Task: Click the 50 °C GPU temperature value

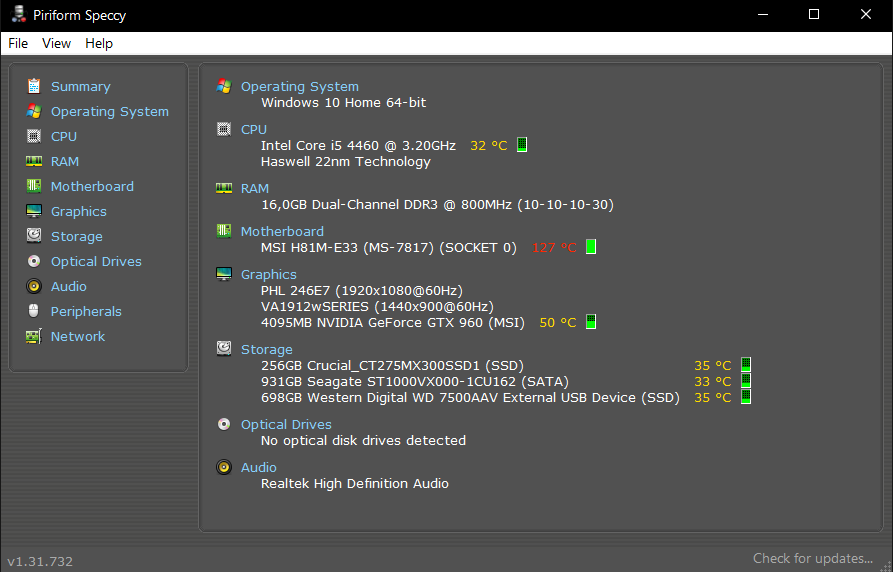Action: (558, 323)
